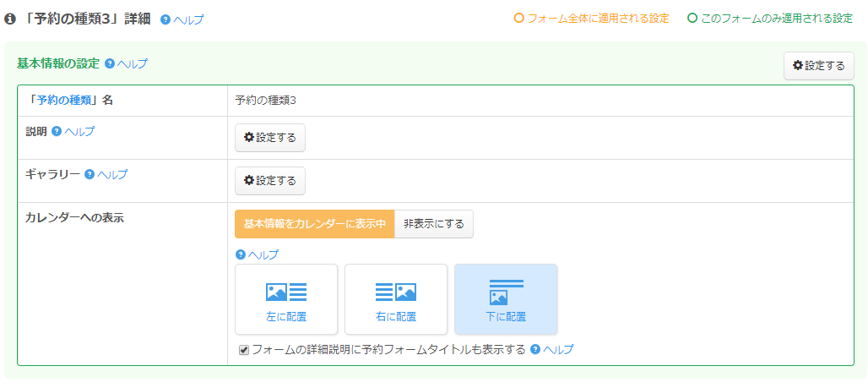Click 設定する button in the ギャラリー row
The width and height of the screenshot is (868, 388).
270,180
